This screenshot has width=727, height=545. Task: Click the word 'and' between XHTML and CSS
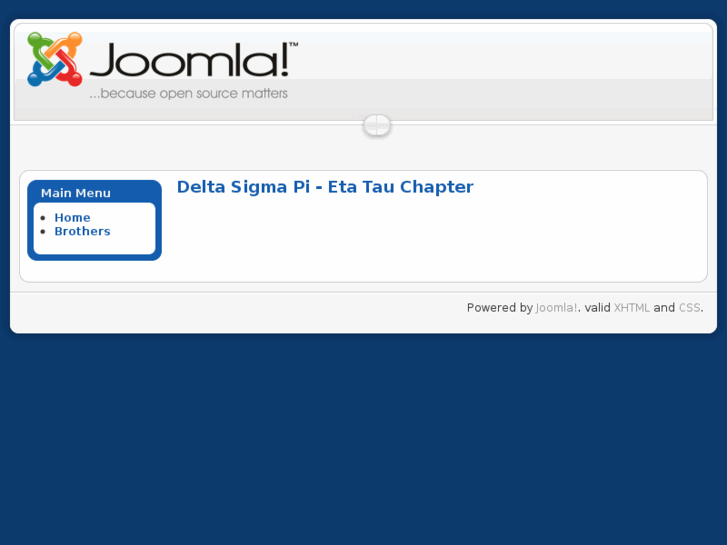(664, 308)
